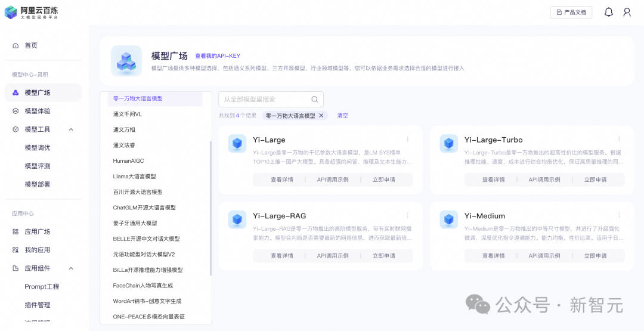This screenshot has height=331, width=644.
Task: Click API调用示例 on Yi-Large card
Action: click(333, 180)
